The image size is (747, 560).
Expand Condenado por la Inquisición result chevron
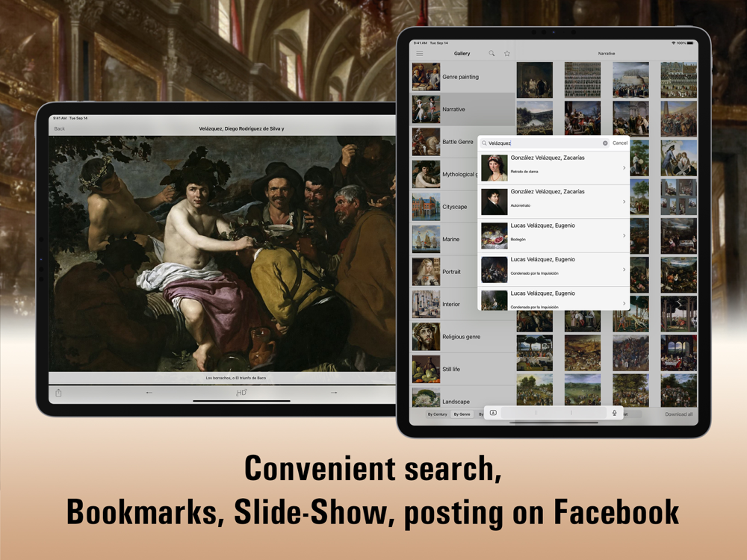coord(624,270)
